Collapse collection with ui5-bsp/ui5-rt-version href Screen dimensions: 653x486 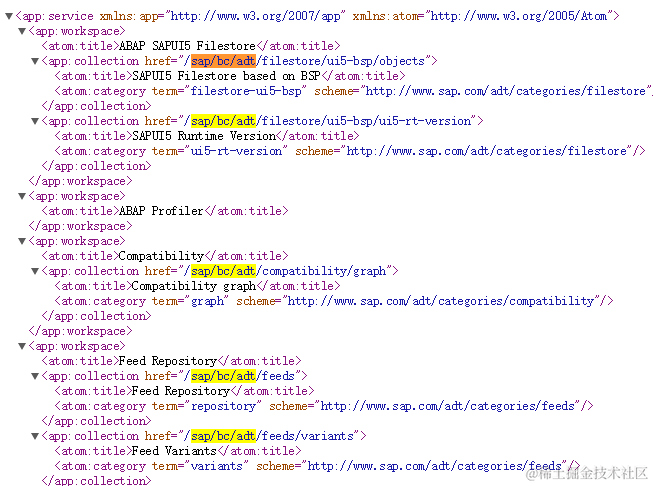click(35, 121)
